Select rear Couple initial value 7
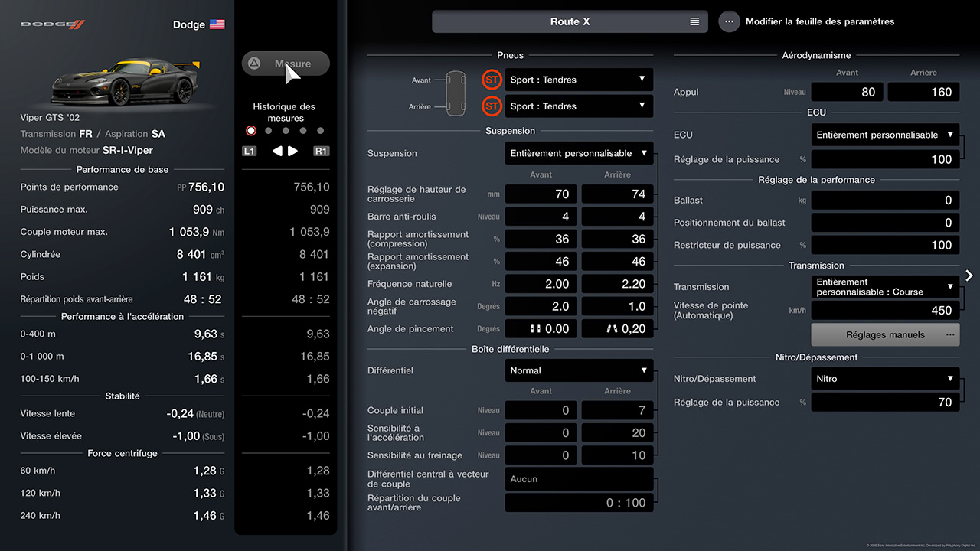The image size is (980, 551). click(x=617, y=410)
